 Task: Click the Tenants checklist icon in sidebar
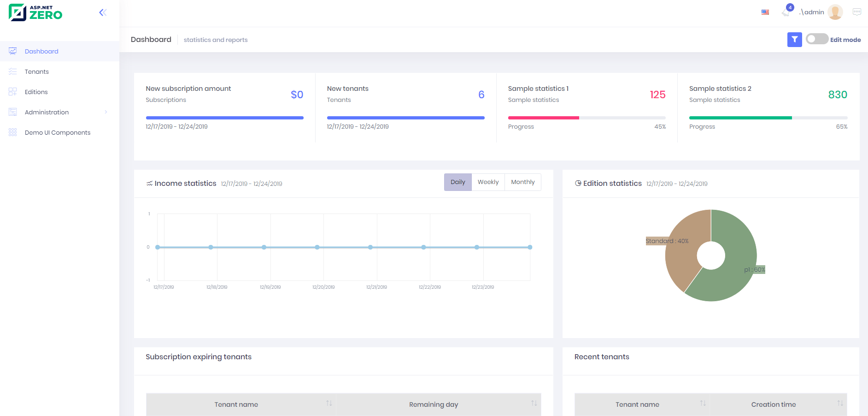coord(12,71)
